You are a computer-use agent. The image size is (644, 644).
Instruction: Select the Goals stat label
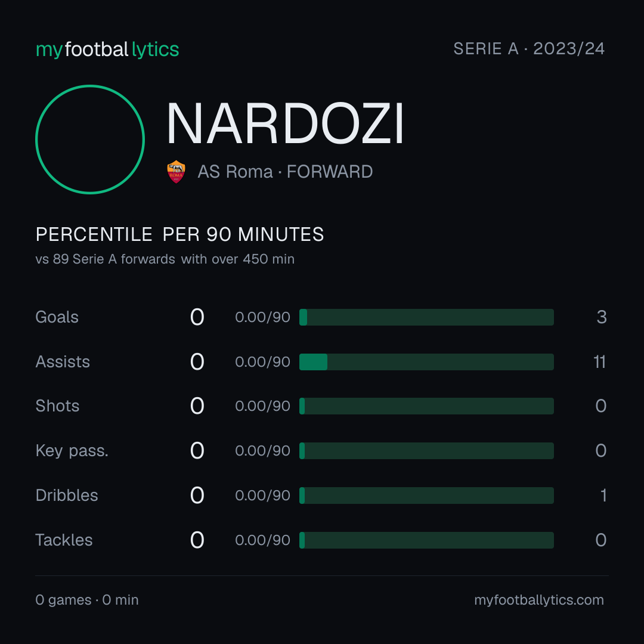coord(57,317)
